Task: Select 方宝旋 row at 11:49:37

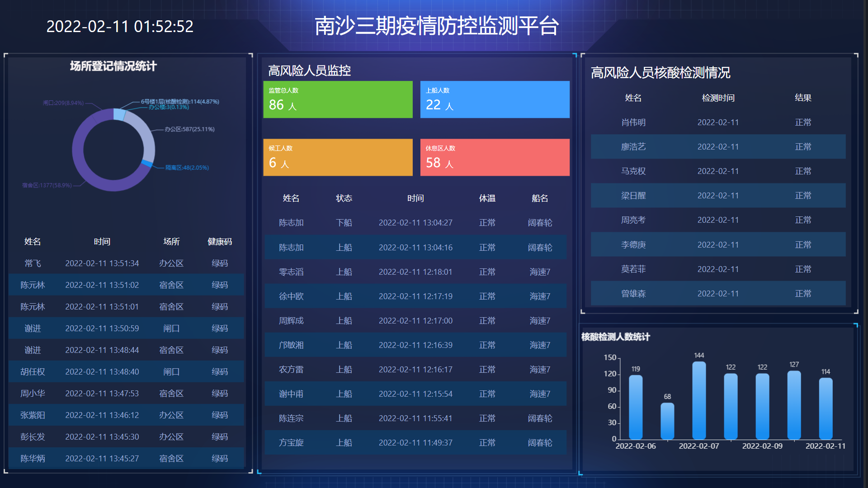Action: [415, 443]
